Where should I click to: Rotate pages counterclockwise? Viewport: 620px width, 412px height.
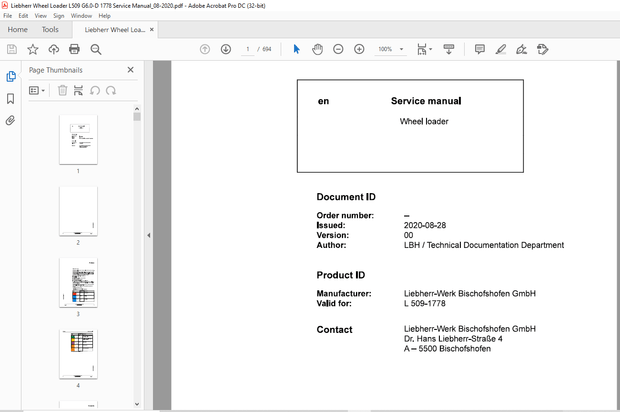[x=95, y=91]
